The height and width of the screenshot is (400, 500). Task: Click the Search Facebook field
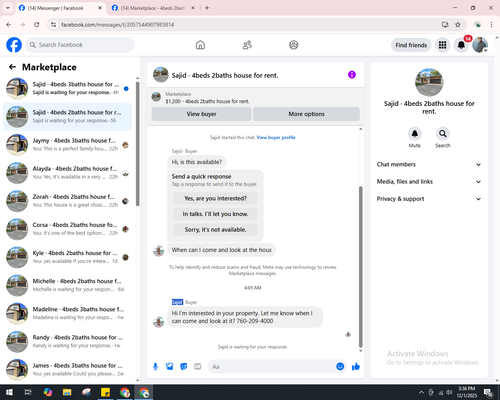click(x=80, y=45)
